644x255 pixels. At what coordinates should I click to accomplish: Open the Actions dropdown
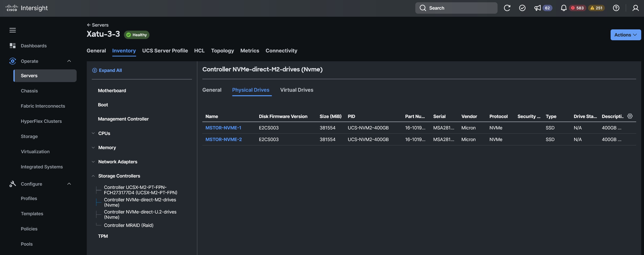[626, 35]
